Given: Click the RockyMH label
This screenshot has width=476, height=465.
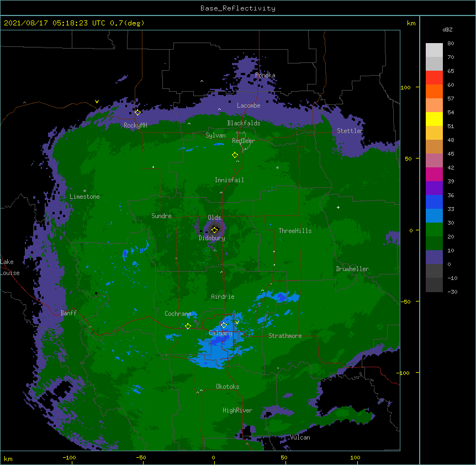Looking at the screenshot, I should (135, 125).
